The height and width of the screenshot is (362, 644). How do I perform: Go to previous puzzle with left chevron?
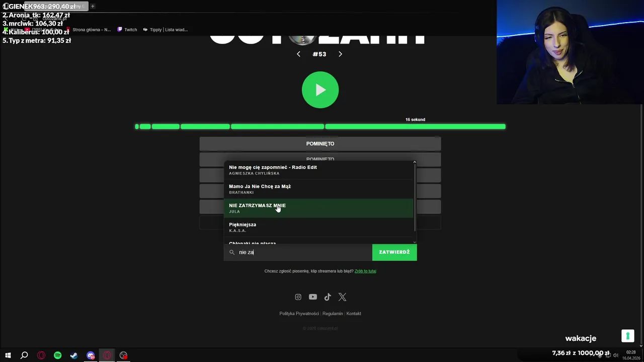298,54
